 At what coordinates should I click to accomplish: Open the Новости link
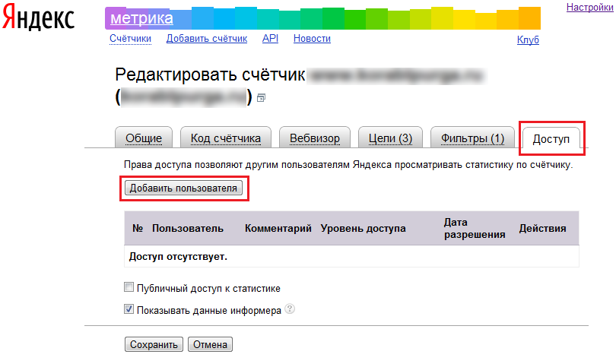(312, 39)
